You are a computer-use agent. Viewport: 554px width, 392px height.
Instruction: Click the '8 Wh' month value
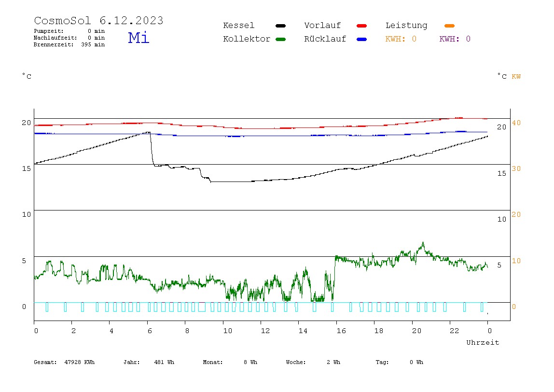(x=250, y=362)
